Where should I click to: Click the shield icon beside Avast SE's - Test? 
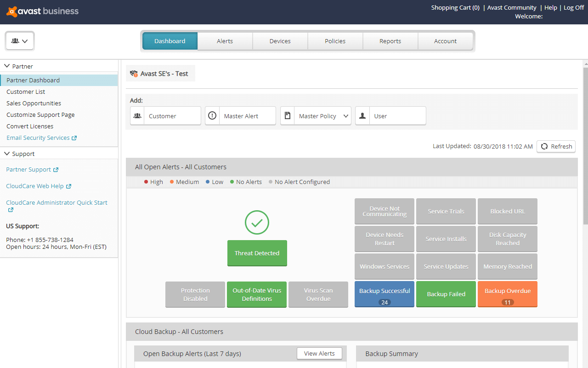[x=134, y=73]
